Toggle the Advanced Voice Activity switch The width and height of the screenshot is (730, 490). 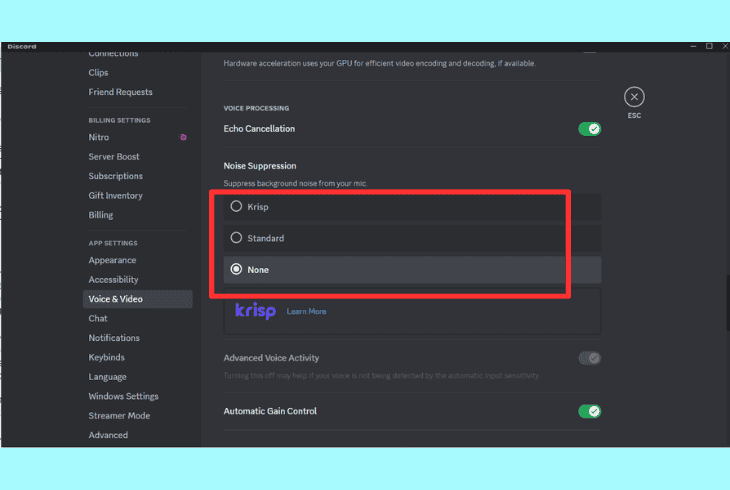[x=589, y=358]
